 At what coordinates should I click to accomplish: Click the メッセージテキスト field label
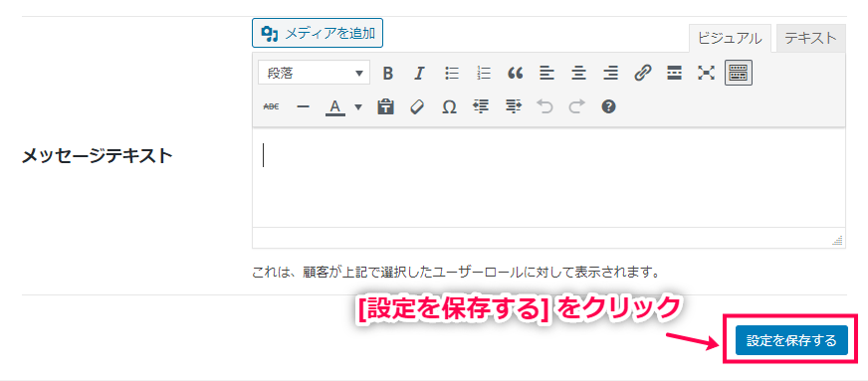[97, 156]
